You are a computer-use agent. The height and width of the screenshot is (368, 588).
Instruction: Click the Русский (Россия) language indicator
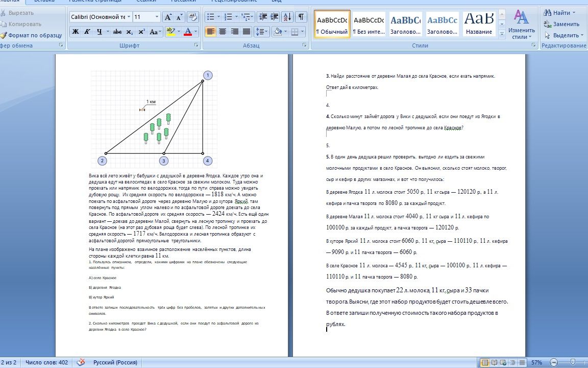coord(115,362)
